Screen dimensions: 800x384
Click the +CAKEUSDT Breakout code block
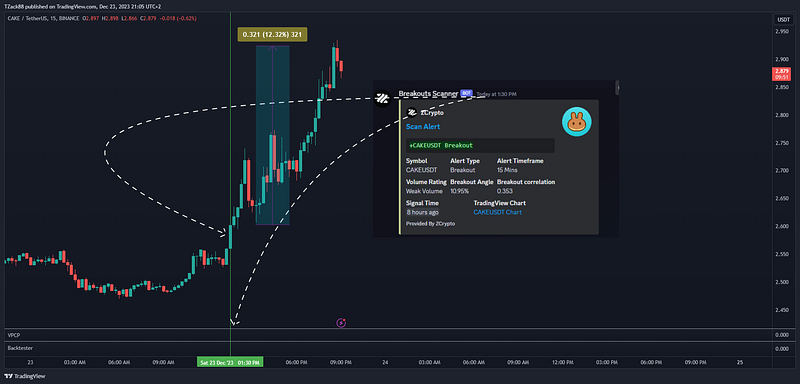pyautogui.click(x=480, y=145)
